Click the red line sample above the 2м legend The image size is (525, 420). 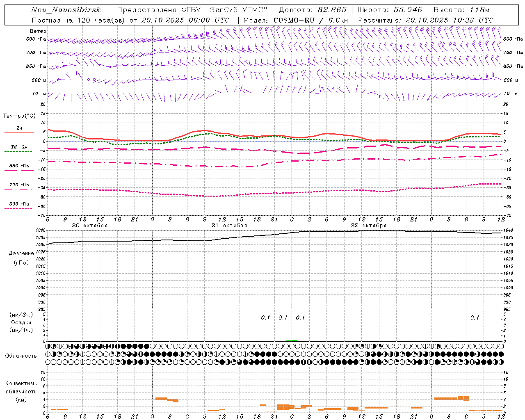19,133
